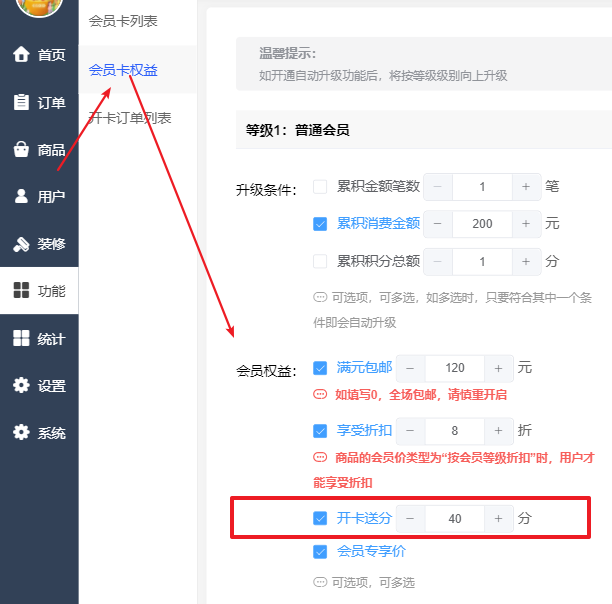Click the gear icon beside 系统
The image size is (612, 604).
pos(21,432)
